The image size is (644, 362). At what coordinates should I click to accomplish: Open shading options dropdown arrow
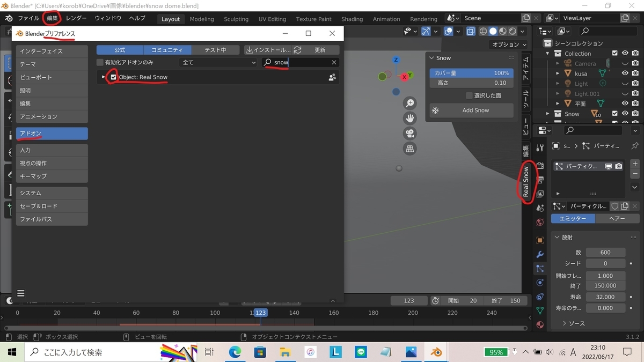[523, 32]
